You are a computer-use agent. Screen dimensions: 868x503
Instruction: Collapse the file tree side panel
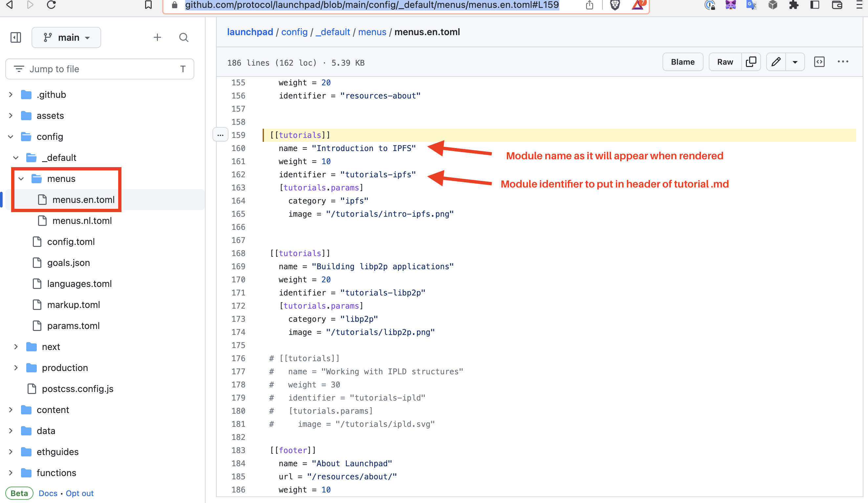(16, 37)
